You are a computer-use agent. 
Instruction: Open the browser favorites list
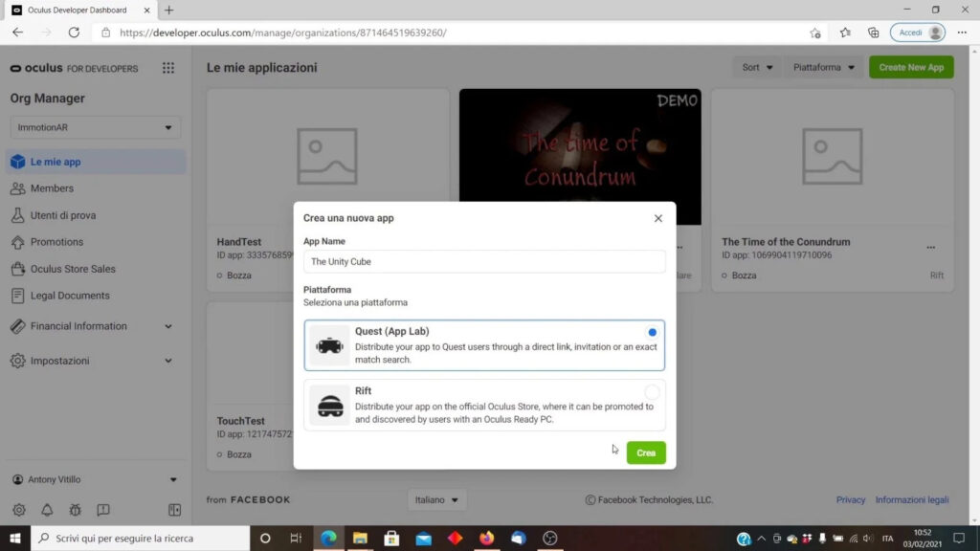coord(845,33)
